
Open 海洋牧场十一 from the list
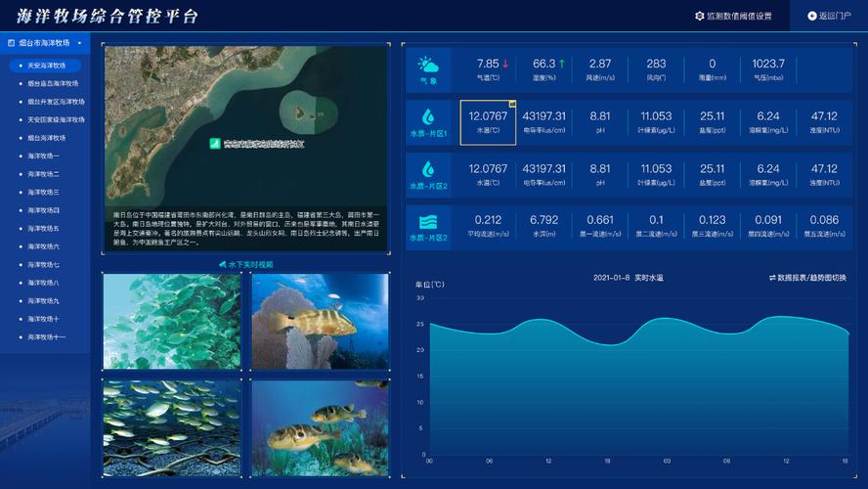click(x=47, y=336)
